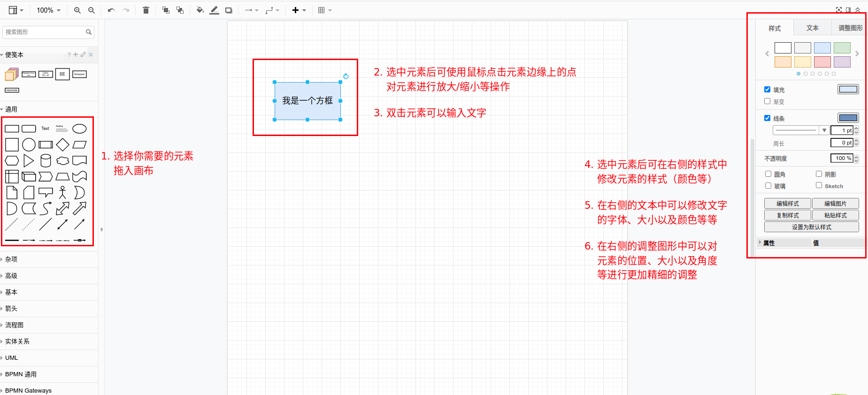Click the 编辑样式 button
Viewport: 868px width, 395px height.
788,204
